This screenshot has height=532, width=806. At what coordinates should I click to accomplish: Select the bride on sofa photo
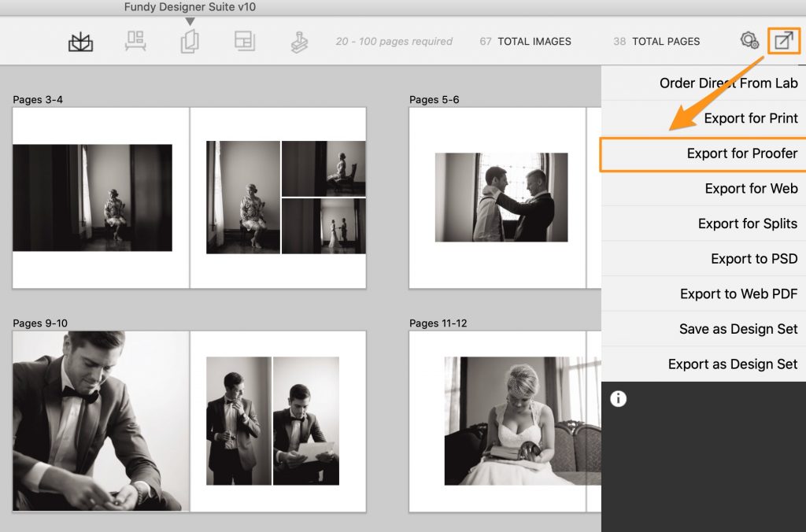click(523, 421)
